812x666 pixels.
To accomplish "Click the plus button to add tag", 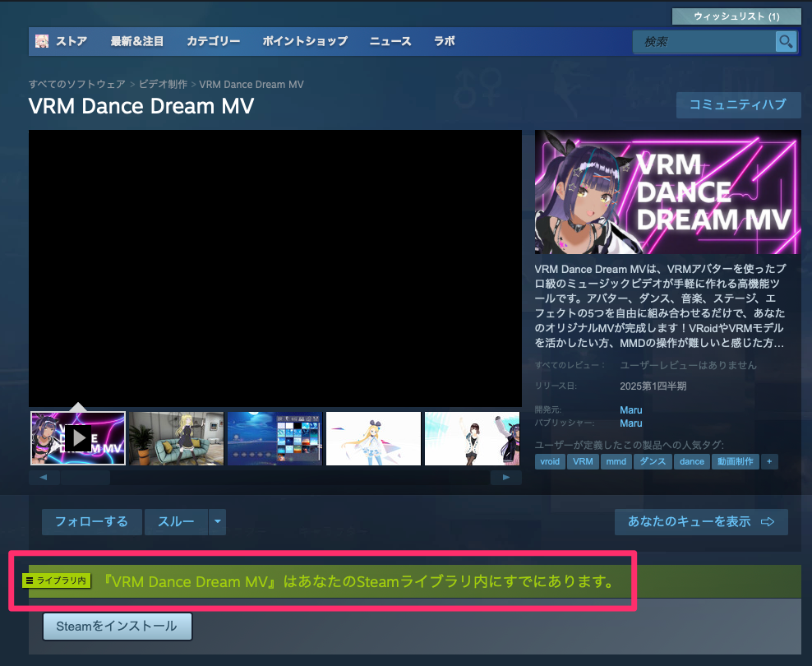I will (x=769, y=461).
